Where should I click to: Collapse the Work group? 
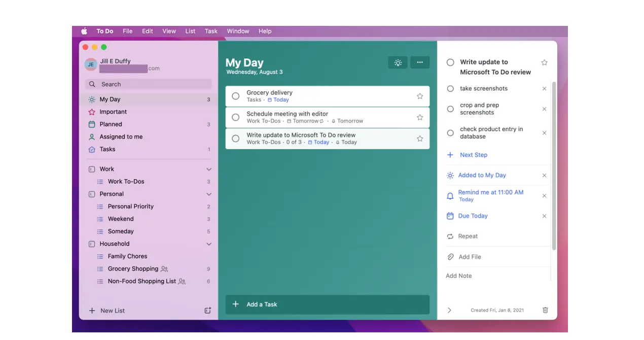tap(209, 168)
